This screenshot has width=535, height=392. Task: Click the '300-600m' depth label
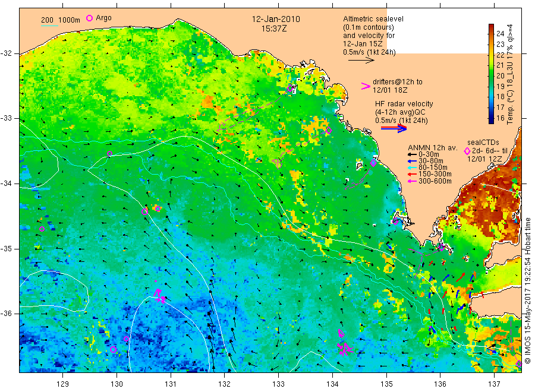pos(435,181)
